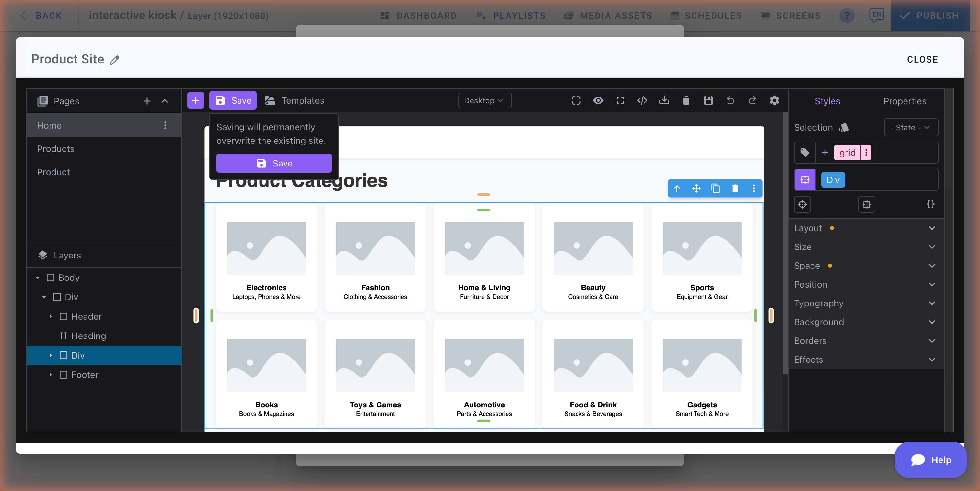The image size is (980, 491).
Task: Click the redo arrow icon
Action: coord(752,100)
